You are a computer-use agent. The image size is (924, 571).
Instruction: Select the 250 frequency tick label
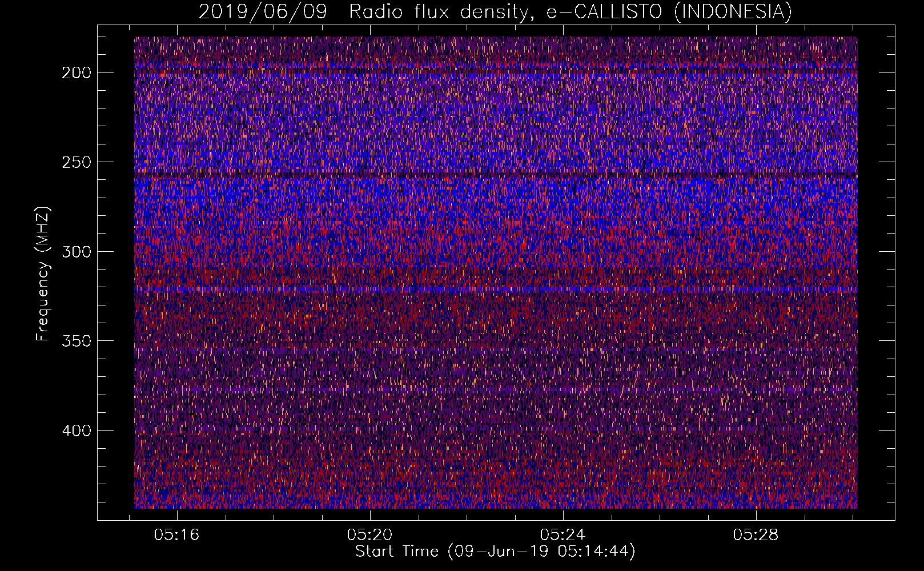pos(76,162)
